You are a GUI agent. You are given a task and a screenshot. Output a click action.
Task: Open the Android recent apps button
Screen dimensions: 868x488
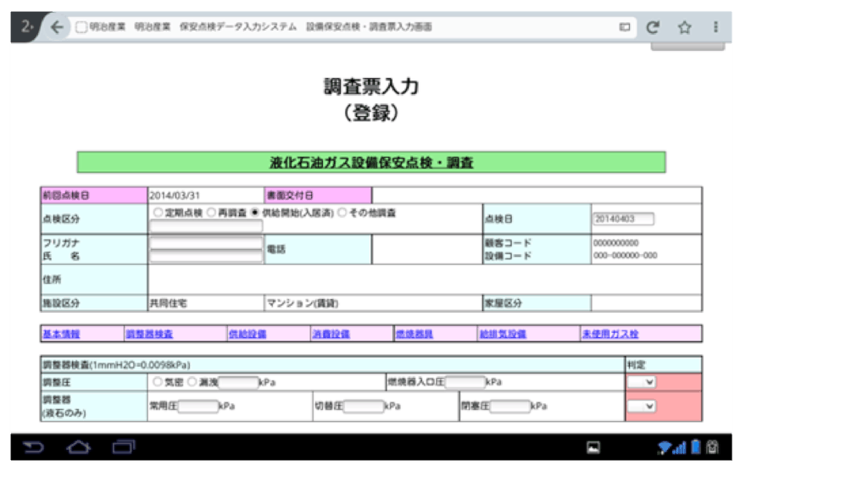pyautogui.click(x=124, y=447)
